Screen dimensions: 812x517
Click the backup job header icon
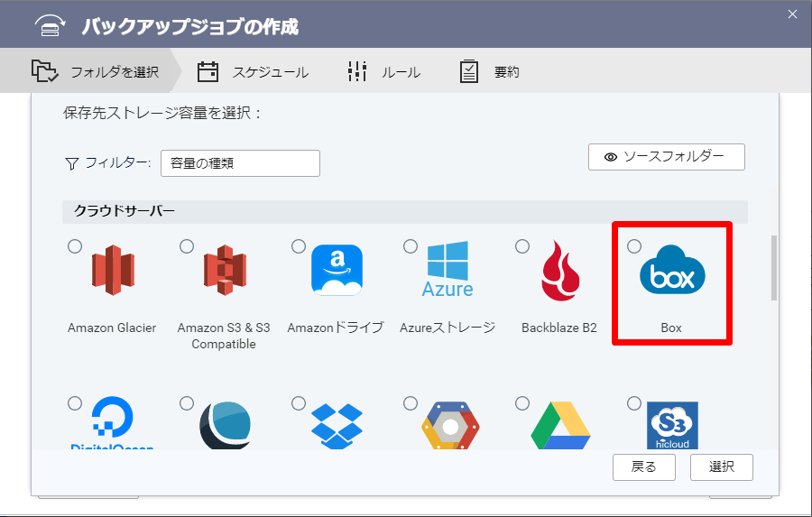tap(51, 25)
